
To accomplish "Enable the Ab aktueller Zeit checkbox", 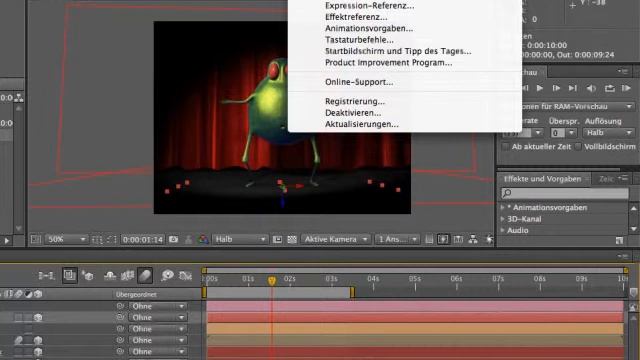I will click(x=505, y=147).
